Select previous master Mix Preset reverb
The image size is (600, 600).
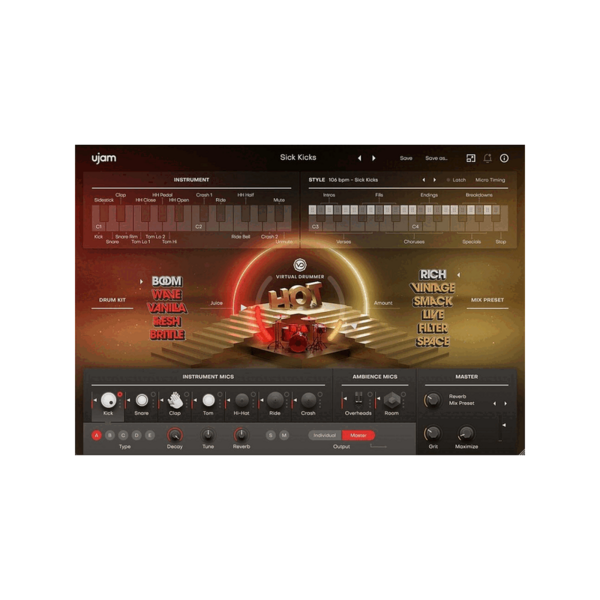[494, 403]
